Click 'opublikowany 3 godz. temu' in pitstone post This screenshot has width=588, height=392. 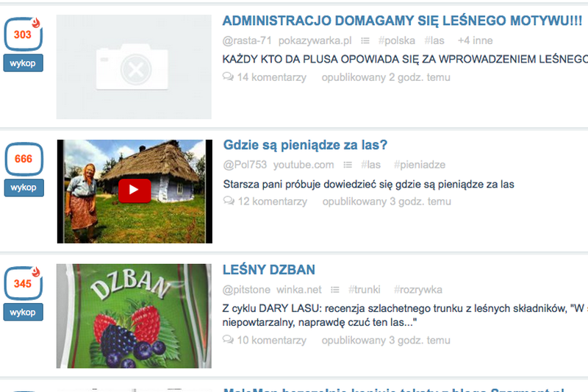(x=386, y=341)
